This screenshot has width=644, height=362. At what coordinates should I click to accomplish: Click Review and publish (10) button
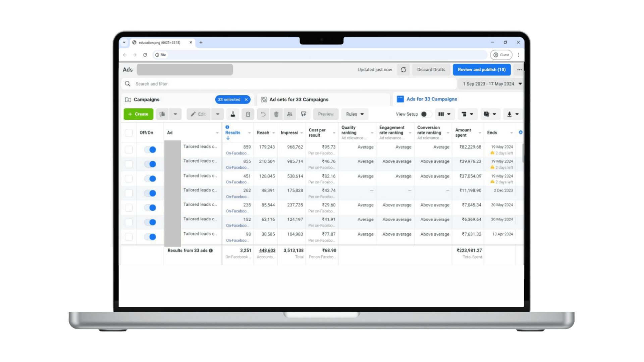click(x=481, y=70)
